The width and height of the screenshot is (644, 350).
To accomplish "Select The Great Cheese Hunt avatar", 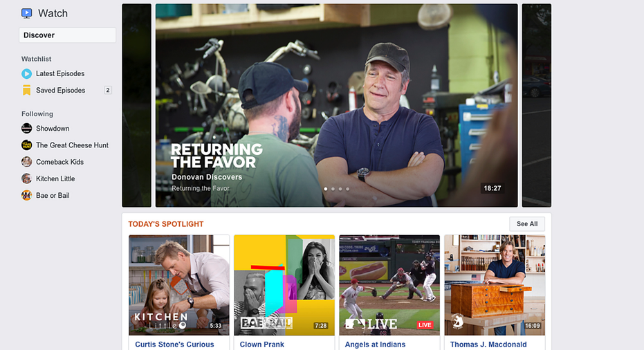I will [27, 145].
